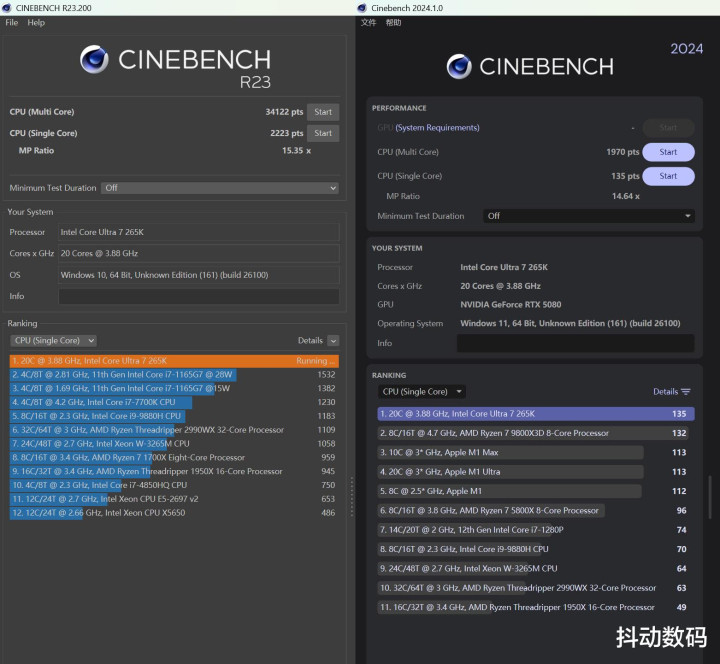Select R23 ranking row Ryzen 7 1700X
The width and height of the screenshot is (720, 664).
pos(174,457)
